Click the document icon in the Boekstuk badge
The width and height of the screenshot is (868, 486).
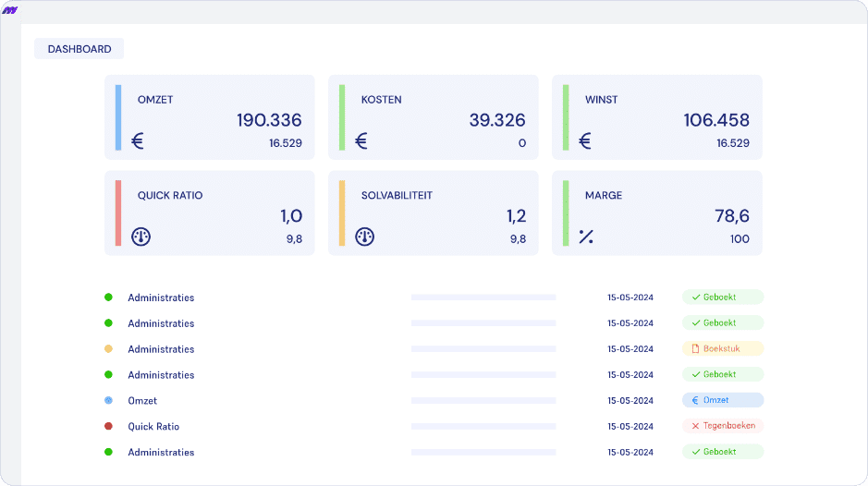coord(696,349)
